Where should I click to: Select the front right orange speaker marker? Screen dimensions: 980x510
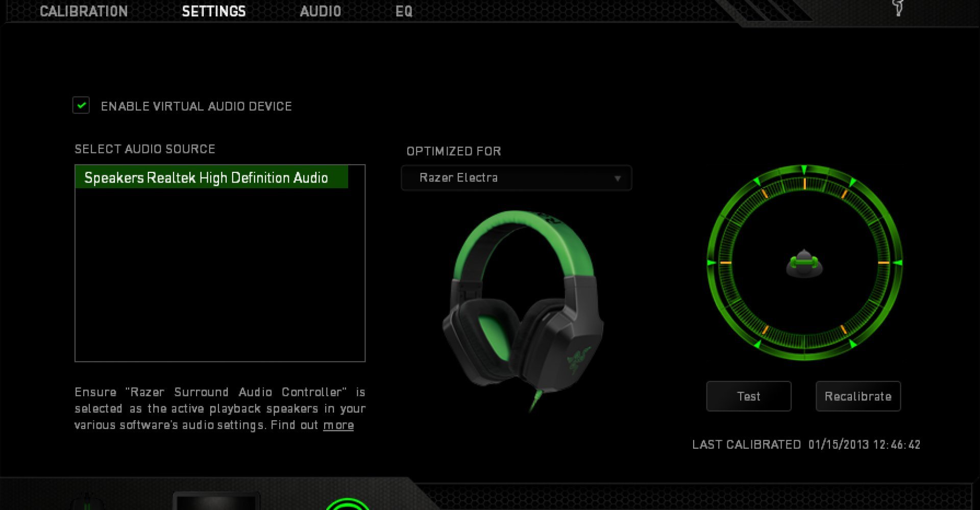click(x=844, y=194)
